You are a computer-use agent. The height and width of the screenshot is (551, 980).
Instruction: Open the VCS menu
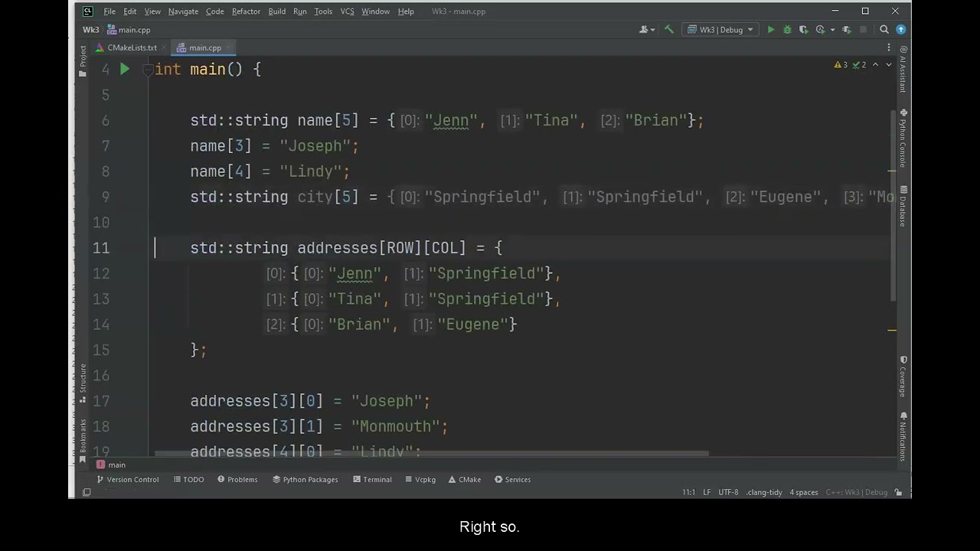[348, 11]
